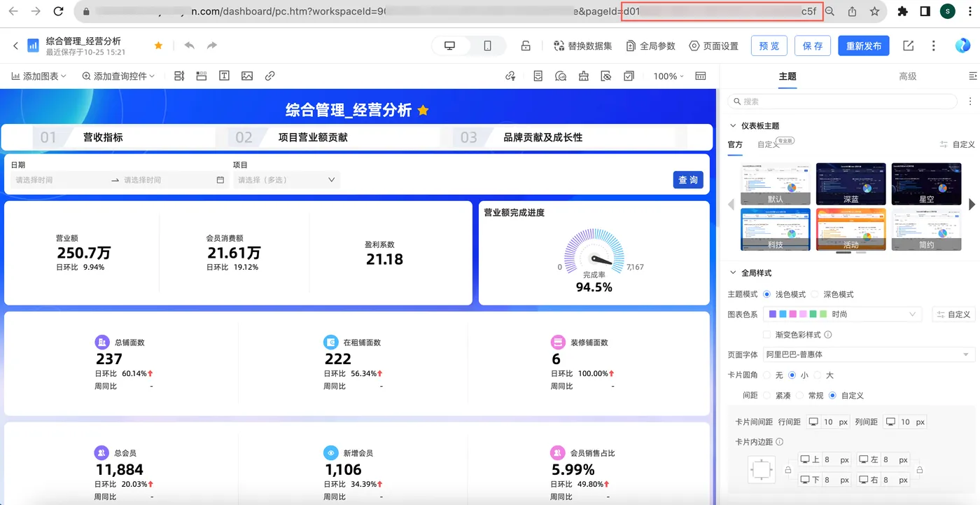
Task: Insert an image widget
Action: pyautogui.click(x=247, y=76)
